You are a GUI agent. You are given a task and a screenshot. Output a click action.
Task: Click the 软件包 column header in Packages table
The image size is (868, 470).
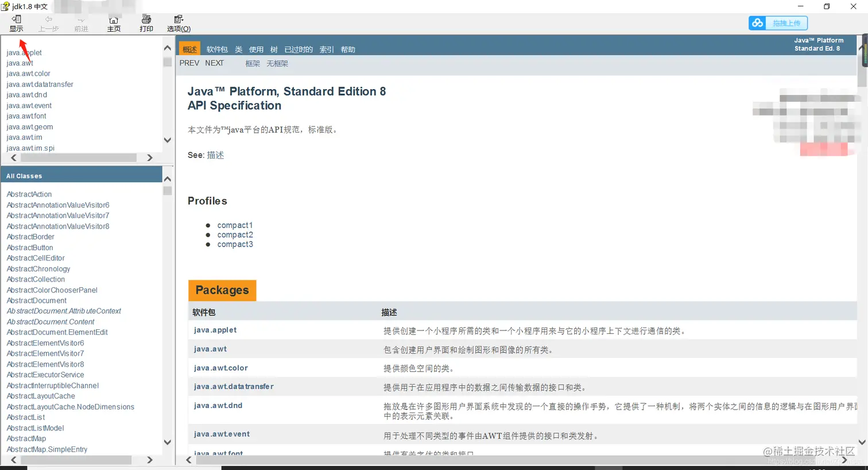click(x=204, y=313)
